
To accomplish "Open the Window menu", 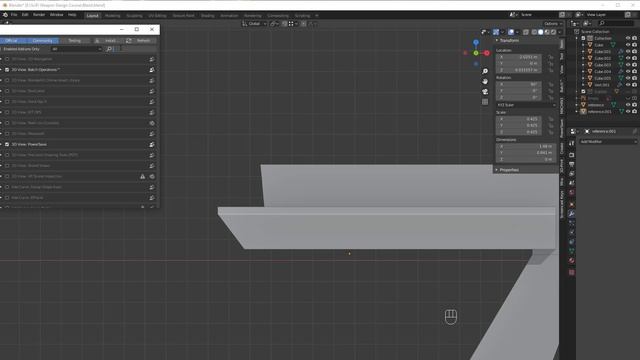I will [56, 15].
